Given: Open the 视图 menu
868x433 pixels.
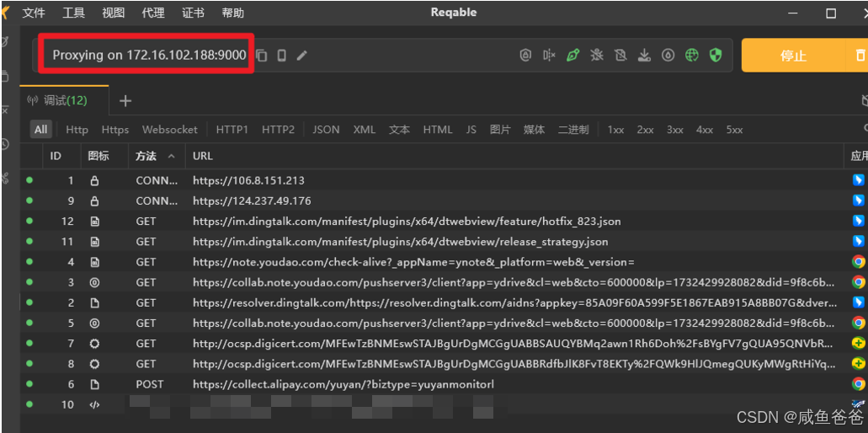Looking at the screenshot, I should (x=114, y=13).
